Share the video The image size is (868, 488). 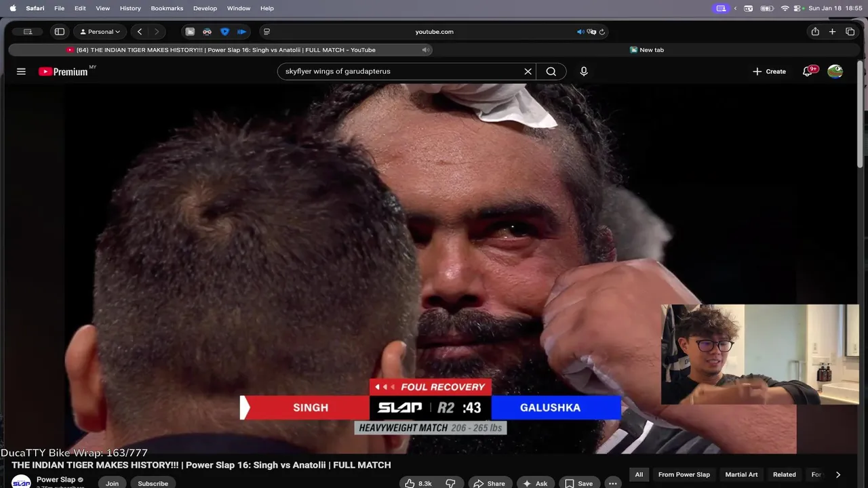click(x=490, y=483)
